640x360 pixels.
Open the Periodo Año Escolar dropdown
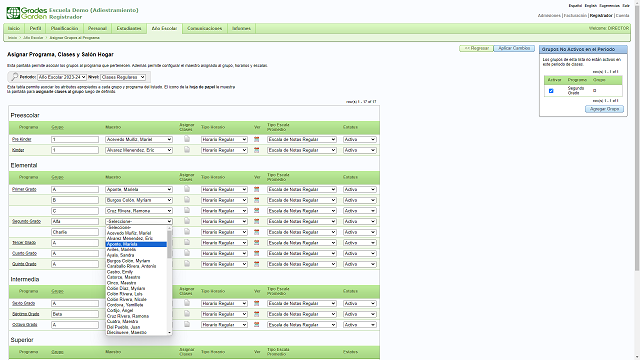(x=62, y=77)
